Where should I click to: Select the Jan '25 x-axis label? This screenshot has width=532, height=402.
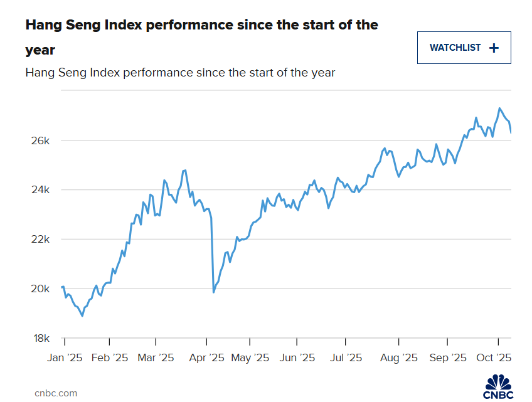tap(66, 357)
